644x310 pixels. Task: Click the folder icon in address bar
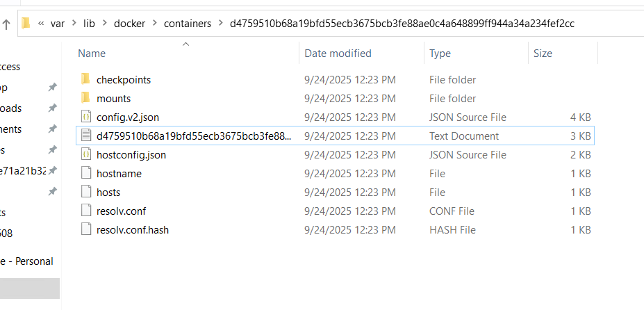pyautogui.click(x=26, y=24)
